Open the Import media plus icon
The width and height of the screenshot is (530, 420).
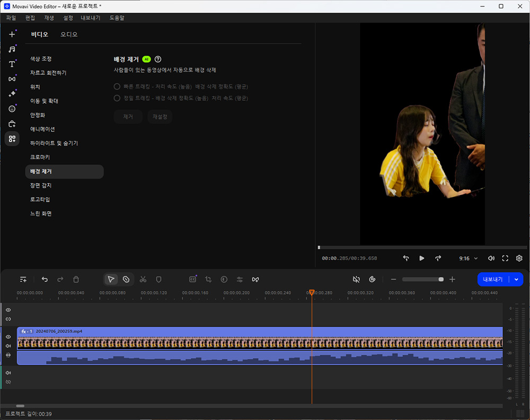click(x=12, y=34)
